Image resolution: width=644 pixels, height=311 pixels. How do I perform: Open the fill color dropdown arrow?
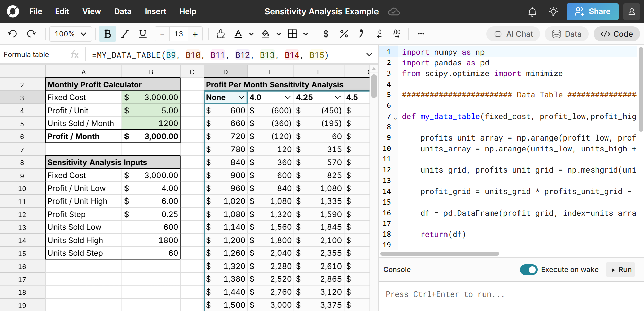pos(278,34)
